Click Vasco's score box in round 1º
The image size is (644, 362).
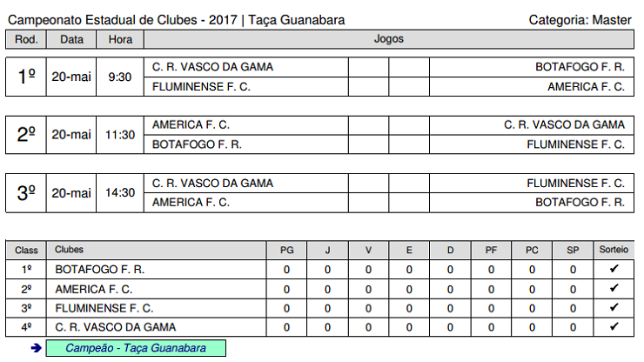(x=368, y=67)
